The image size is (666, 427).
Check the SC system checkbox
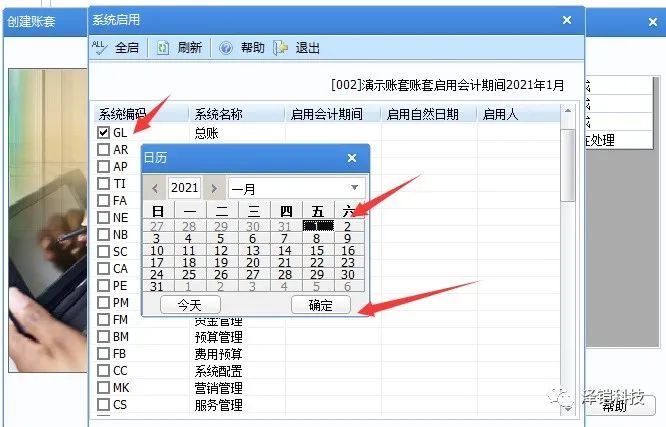103,252
